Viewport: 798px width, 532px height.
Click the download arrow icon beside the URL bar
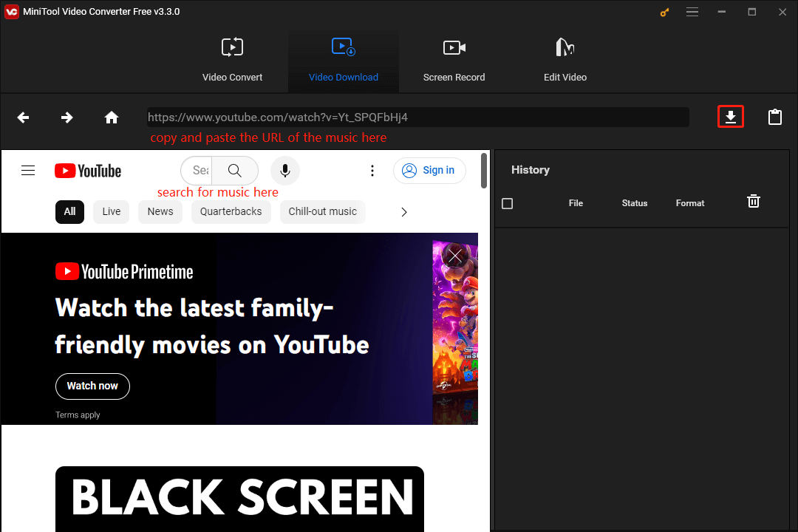pyautogui.click(x=730, y=117)
